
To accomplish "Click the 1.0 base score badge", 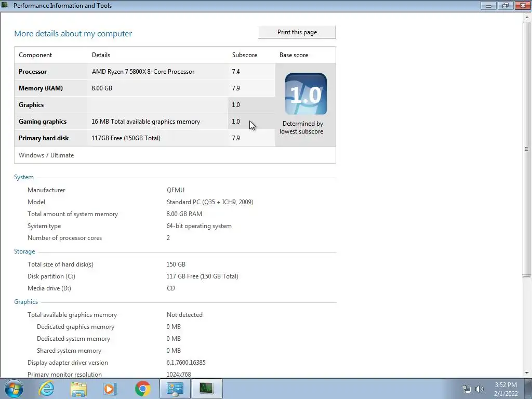I will pos(305,94).
